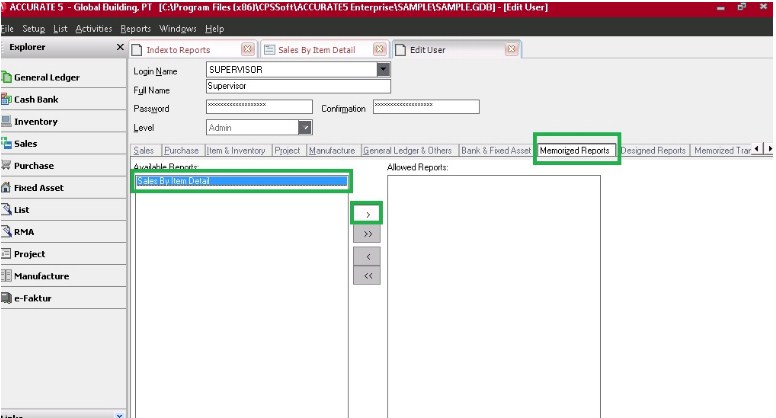
Task: Select the Inventory module icon
Action: (7, 122)
